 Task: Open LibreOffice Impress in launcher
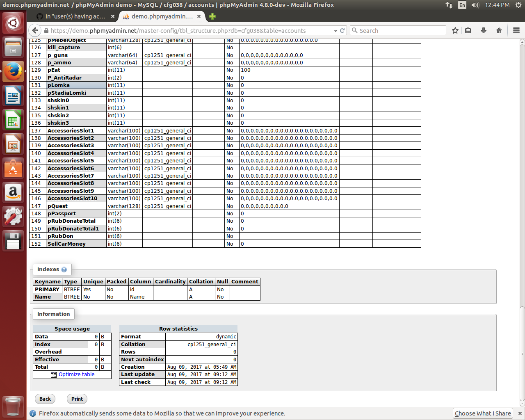pos(13,144)
